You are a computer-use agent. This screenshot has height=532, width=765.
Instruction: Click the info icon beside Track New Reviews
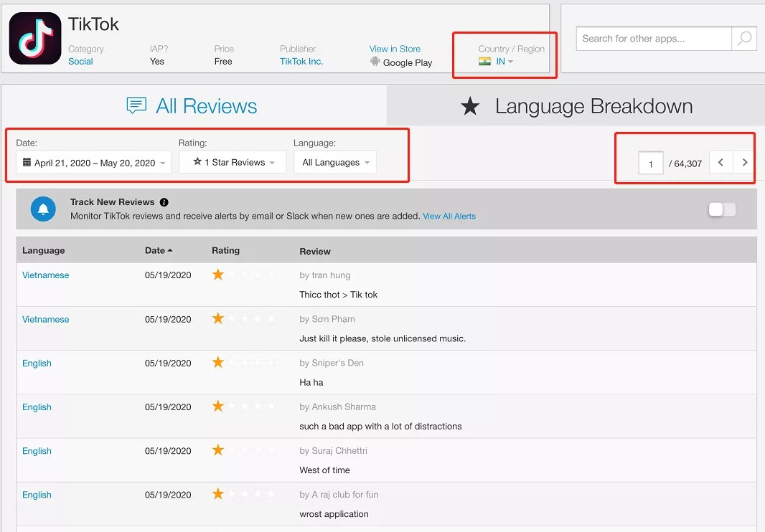coord(164,202)
